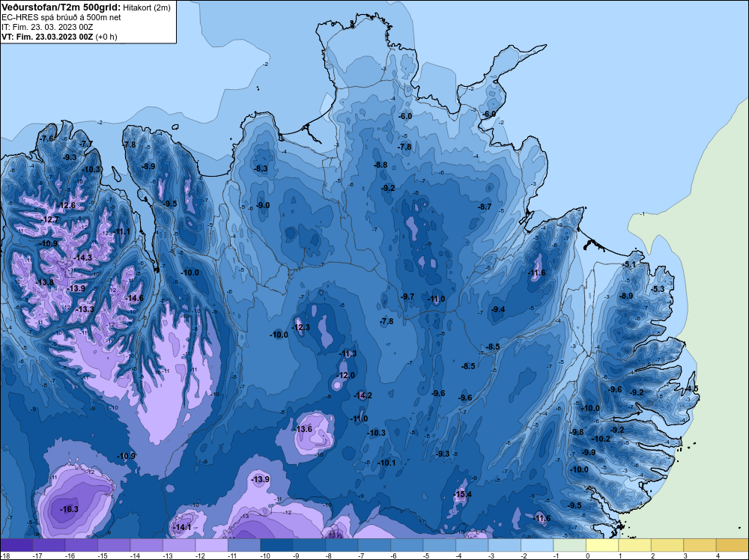Image resolution: width=749 pixels, height=560 pixels.
Task: Click the -8.7 temperature value on the map
Action: [x=484, y=207]
